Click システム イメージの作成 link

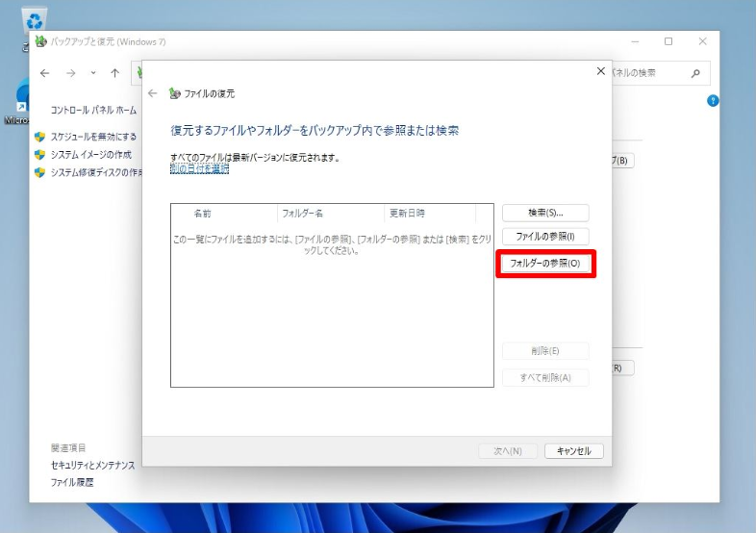tap(91, 155)
